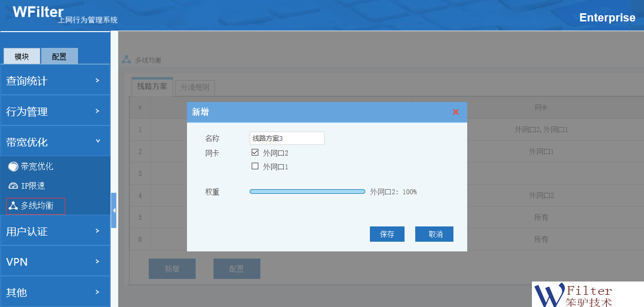Viewport: 644px width, 307px height.
Task: Expand the 查询统计 menu section
Action: tap(55, 81)
